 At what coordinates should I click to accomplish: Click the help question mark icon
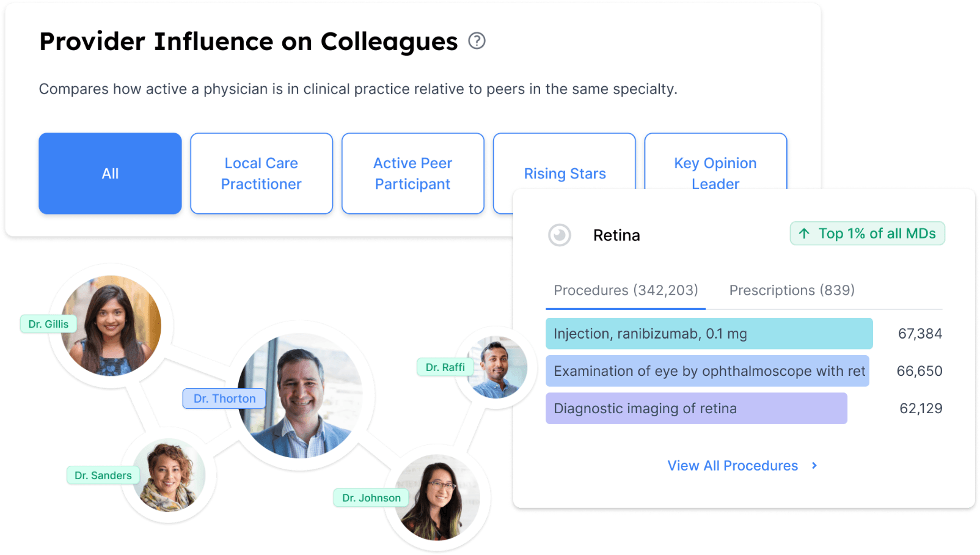(477, 41)
